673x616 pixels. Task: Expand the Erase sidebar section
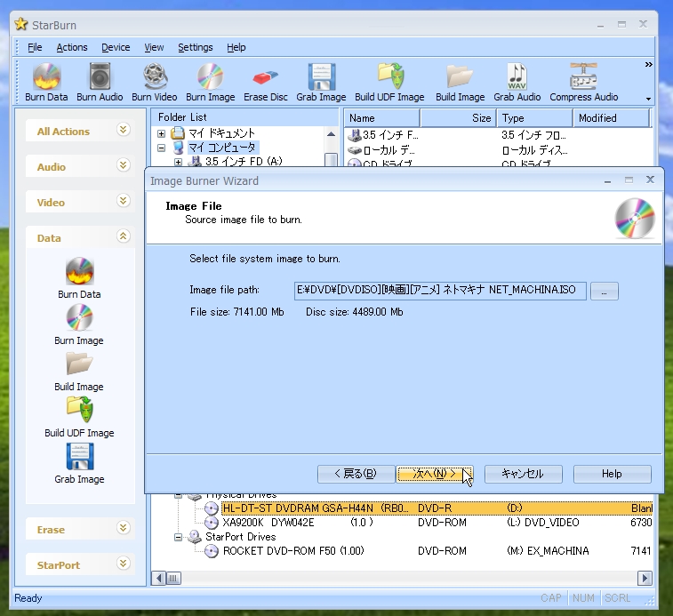tap(124, 528)
